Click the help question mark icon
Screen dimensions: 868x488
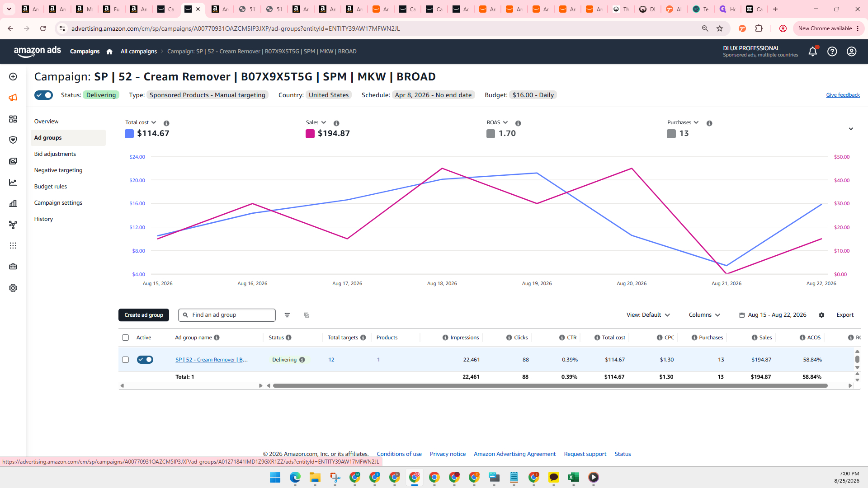[x=832, y=52]
